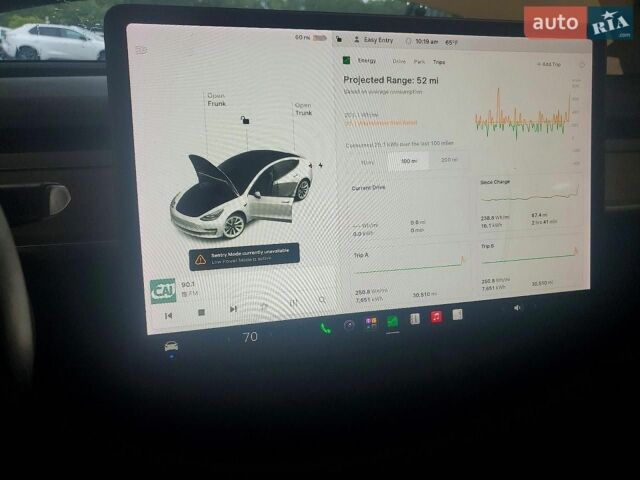
Task: Tap the Sentry icon beside the clock
Action: [x=408, y=41]
